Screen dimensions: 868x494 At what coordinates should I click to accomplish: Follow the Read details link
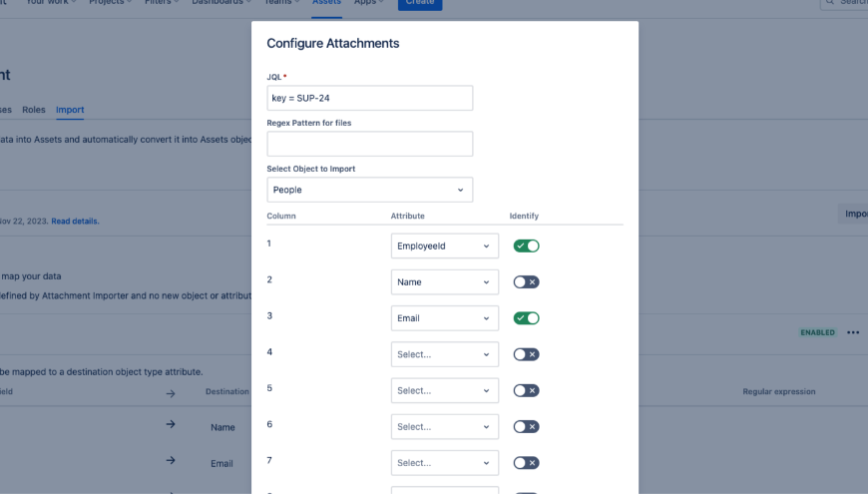click(75, 221)
